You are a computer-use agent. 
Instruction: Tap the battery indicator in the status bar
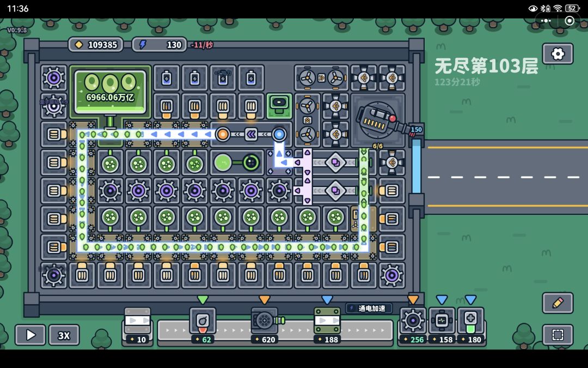point(572,8)
